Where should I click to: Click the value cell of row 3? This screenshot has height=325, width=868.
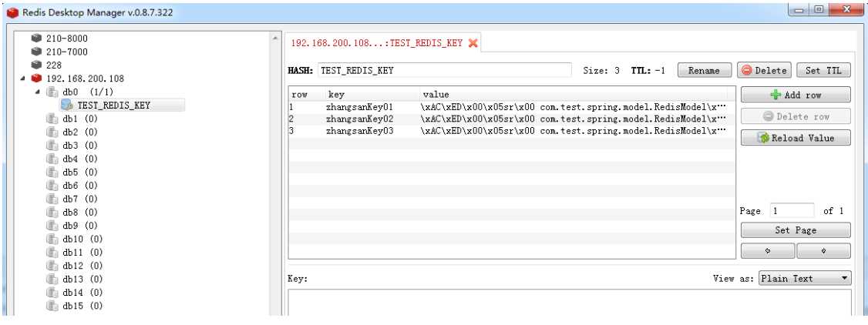point(573,131)
